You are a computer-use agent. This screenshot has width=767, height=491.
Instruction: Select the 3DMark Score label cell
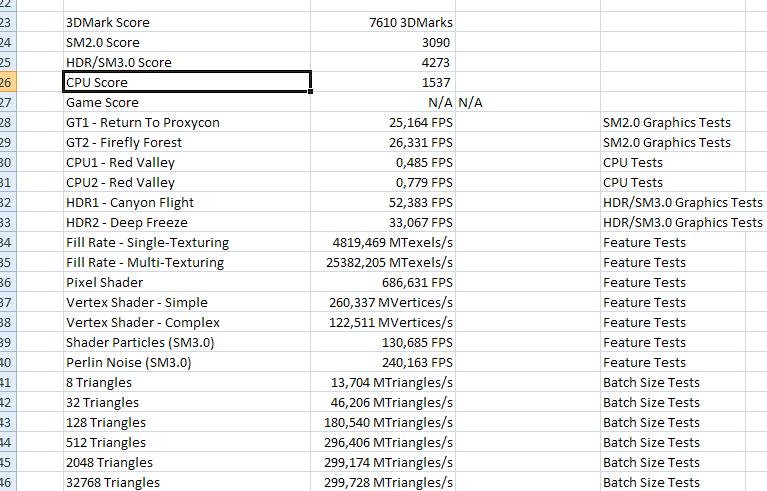tap(187, 22)
